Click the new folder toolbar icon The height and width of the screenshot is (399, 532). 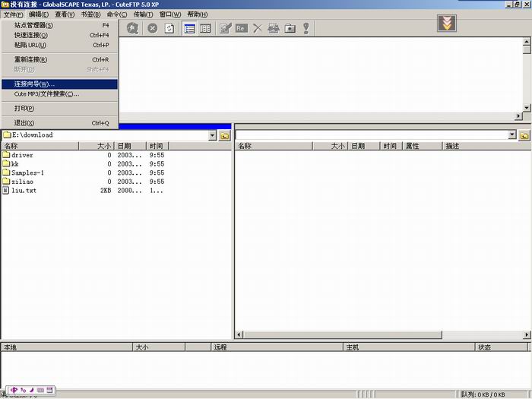(290, 29)
